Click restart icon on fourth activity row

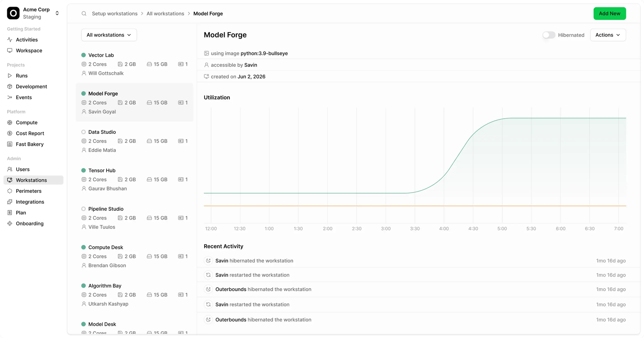pyautogui.click(x=208, y=305)
